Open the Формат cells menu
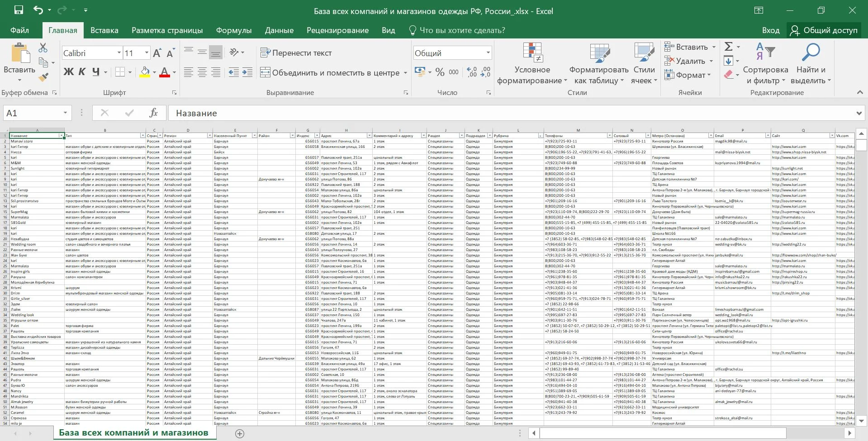Screen dimensions: 868x441 [688, 75]
